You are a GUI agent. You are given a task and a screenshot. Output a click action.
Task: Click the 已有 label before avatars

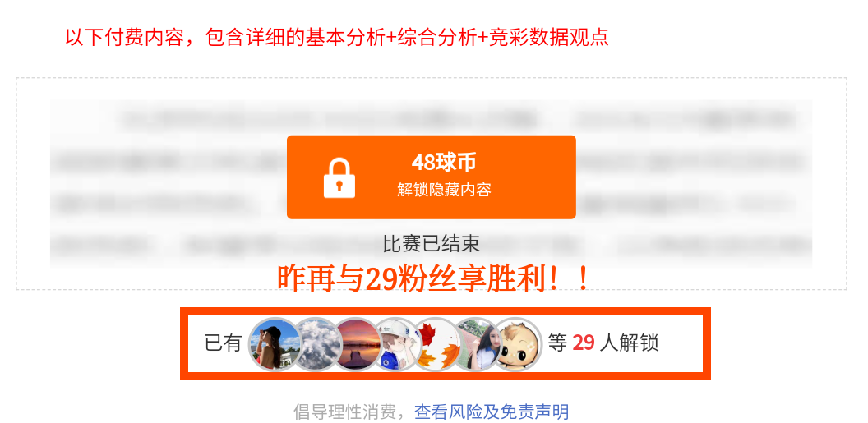pos(224,343)
